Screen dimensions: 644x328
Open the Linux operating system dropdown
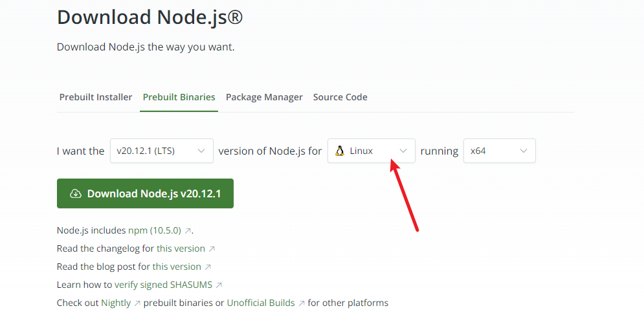tap(372, 151)
